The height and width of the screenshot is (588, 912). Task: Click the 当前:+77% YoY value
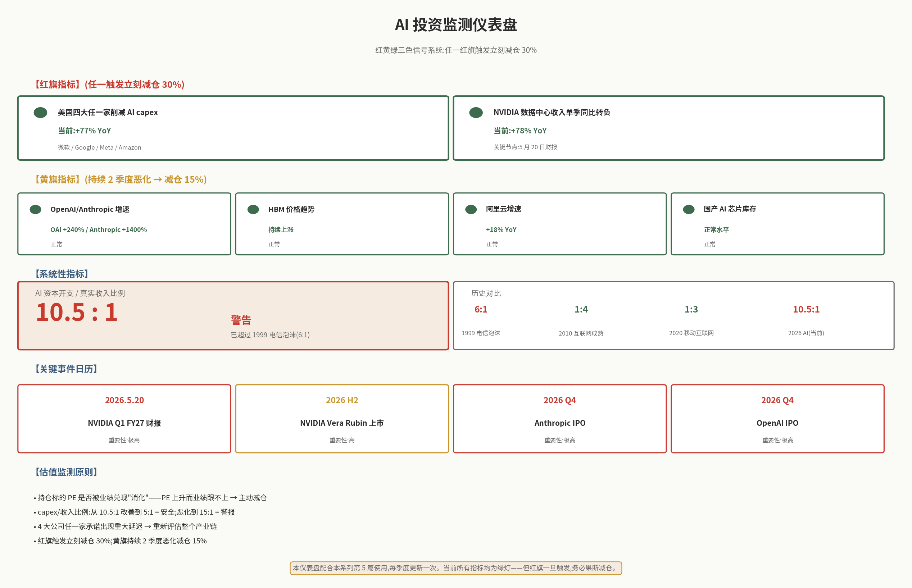[x=85, y=131]
